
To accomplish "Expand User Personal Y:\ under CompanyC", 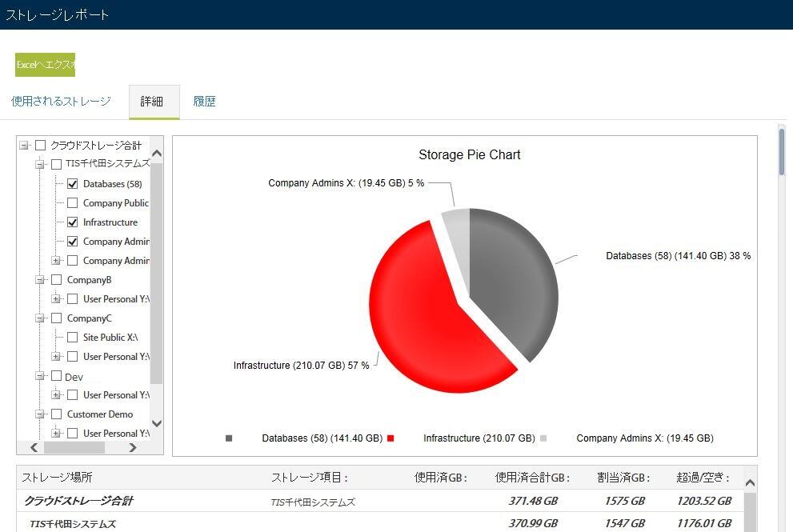I will [x=56, y=357].
